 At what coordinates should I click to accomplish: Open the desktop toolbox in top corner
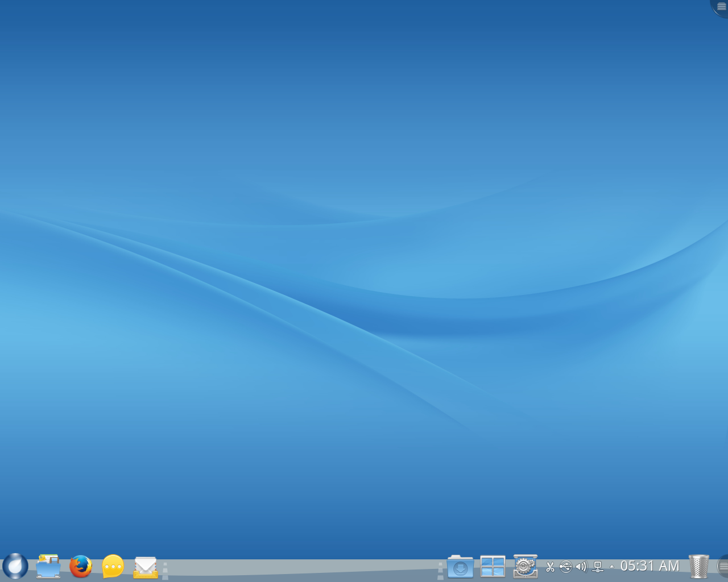coord(721,7)
